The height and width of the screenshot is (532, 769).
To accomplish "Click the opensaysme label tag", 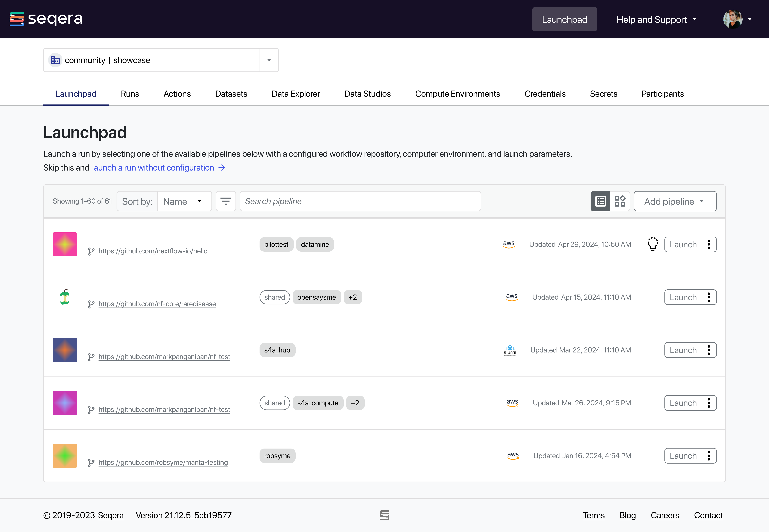I will [x=316, y=297].
